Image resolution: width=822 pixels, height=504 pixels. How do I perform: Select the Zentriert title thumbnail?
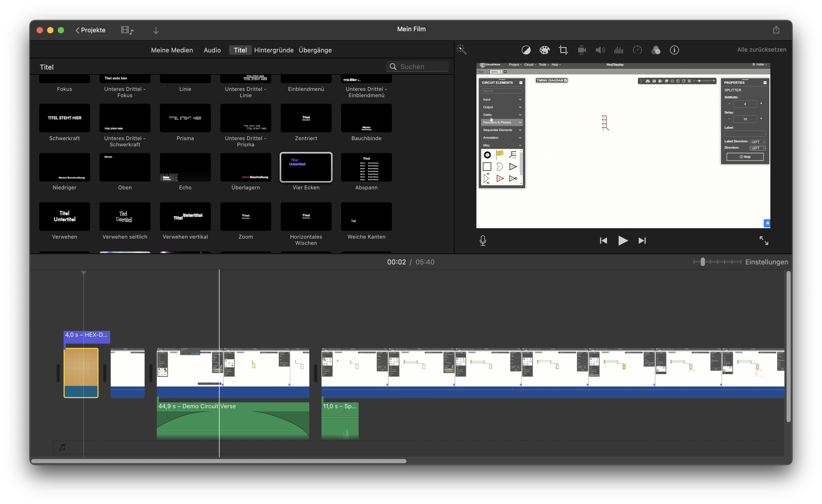(306, 118)
